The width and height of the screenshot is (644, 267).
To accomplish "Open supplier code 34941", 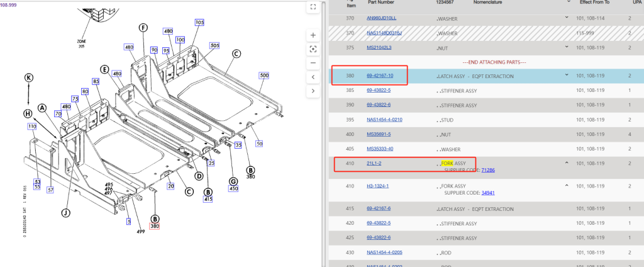I will [x=487, y=193].
